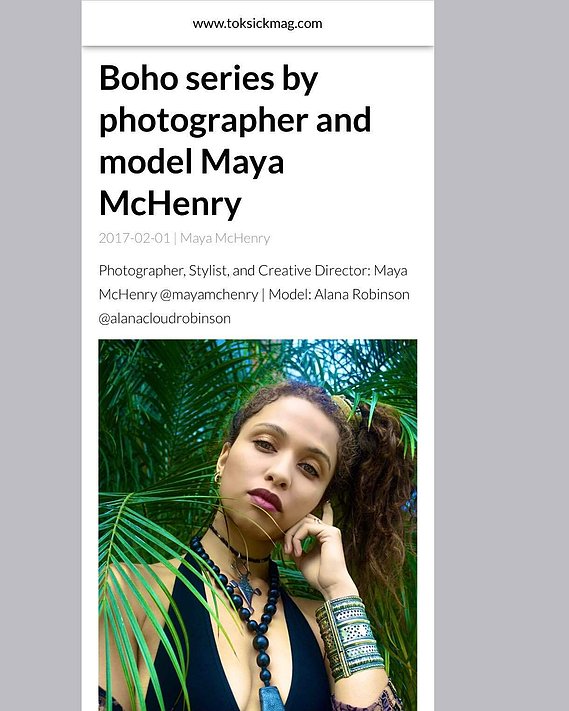Open the Boho series article headline
The height and width of the screenshot is (711, 569).
coord(235,141)
